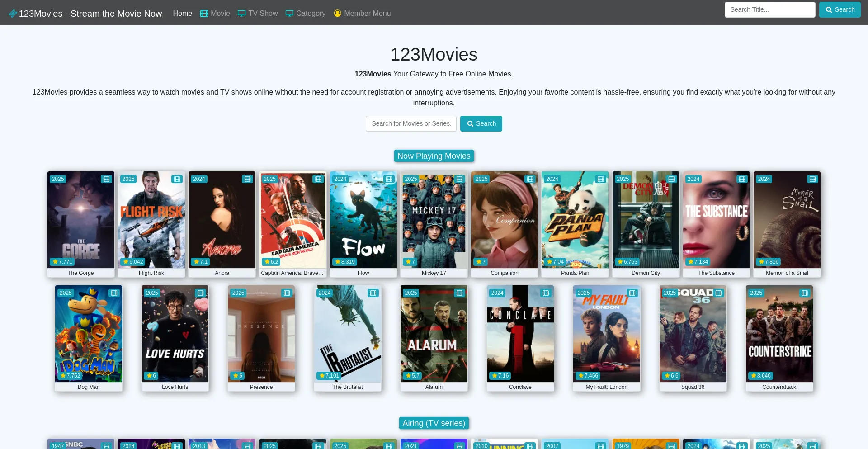The image size is (868, 449).
Task: Click film icon on My Fault: London poster
Action: 632,293
